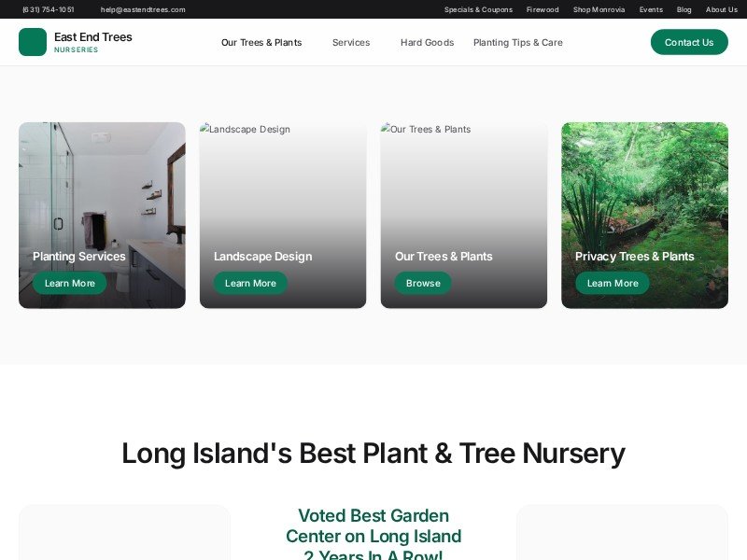Viewport: 747px width, 560px height.
Task: Email help@eastendtrees.com link
Action: (x=143, y=9)
